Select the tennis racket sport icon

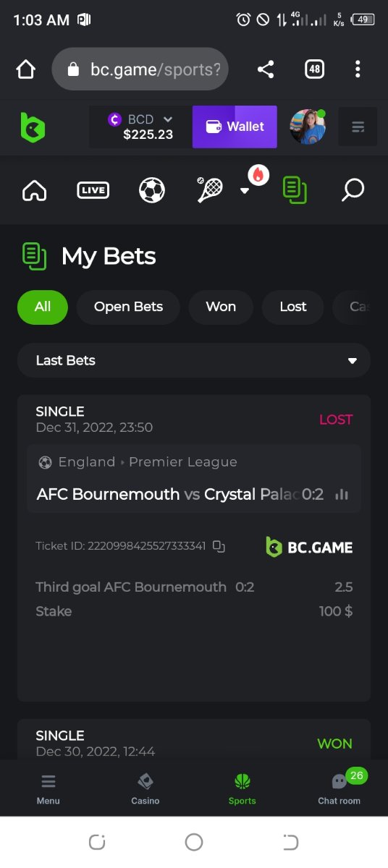point(209,190)
